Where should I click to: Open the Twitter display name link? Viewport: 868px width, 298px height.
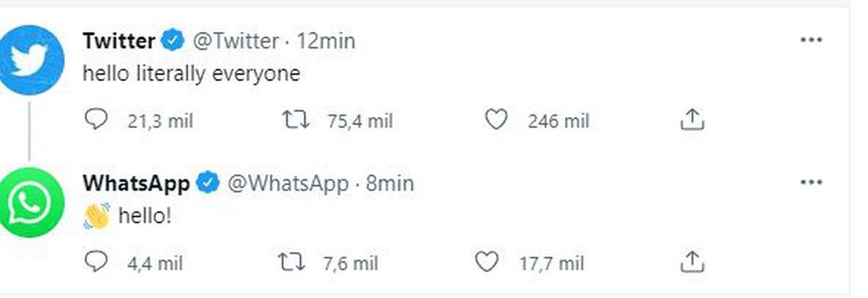pyautogui.click(x=119, y=41)
